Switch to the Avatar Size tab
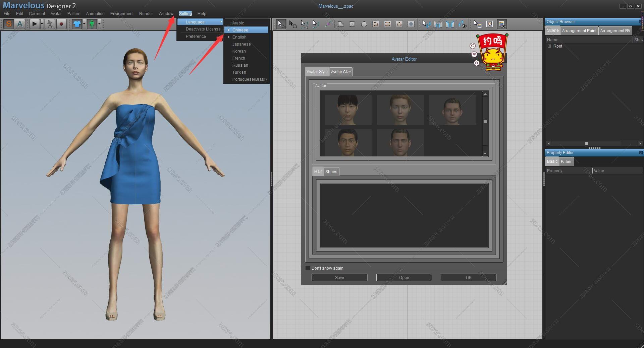Image resolution: width=644 pixels, height=348 pixels. (x=340, y=72)
